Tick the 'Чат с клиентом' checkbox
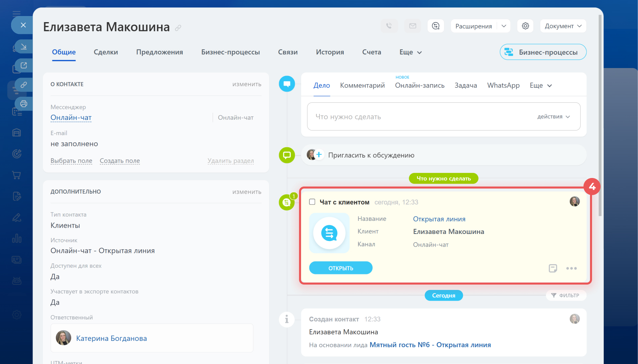Viewport: 638px width, 364px height. point(312,202)
